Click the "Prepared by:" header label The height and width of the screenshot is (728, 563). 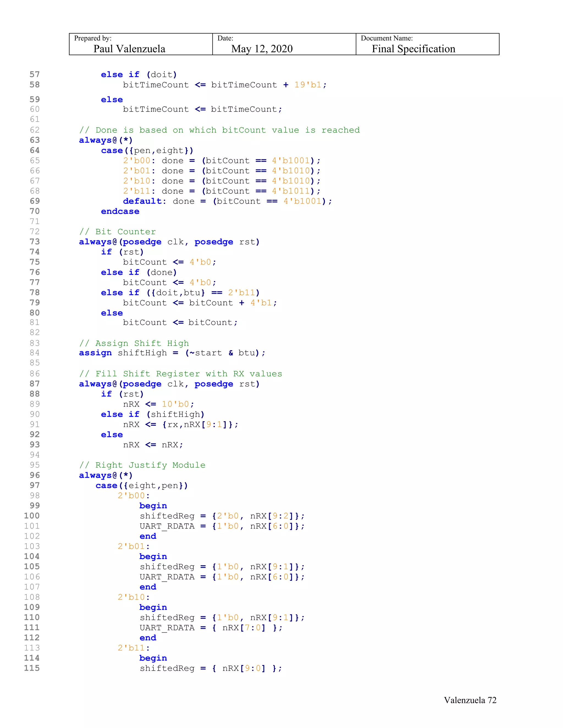[93, 38]
